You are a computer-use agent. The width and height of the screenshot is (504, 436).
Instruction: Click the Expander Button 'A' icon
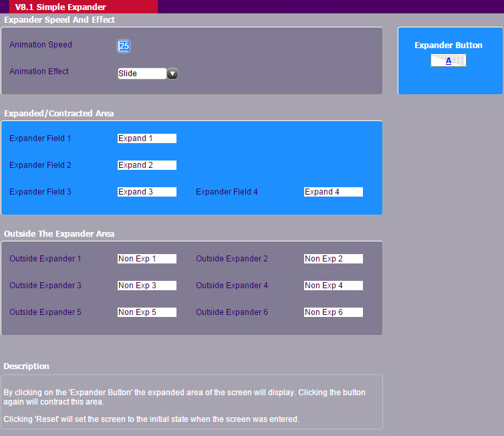448,60
